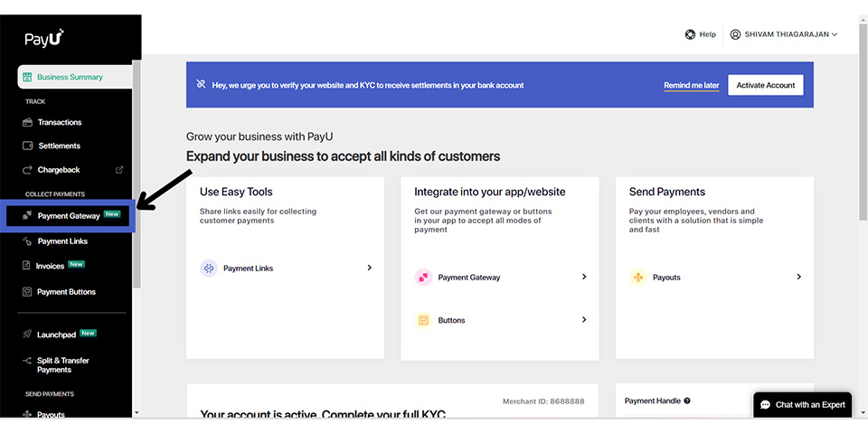Open Chat with an Expert

[801, 404]
